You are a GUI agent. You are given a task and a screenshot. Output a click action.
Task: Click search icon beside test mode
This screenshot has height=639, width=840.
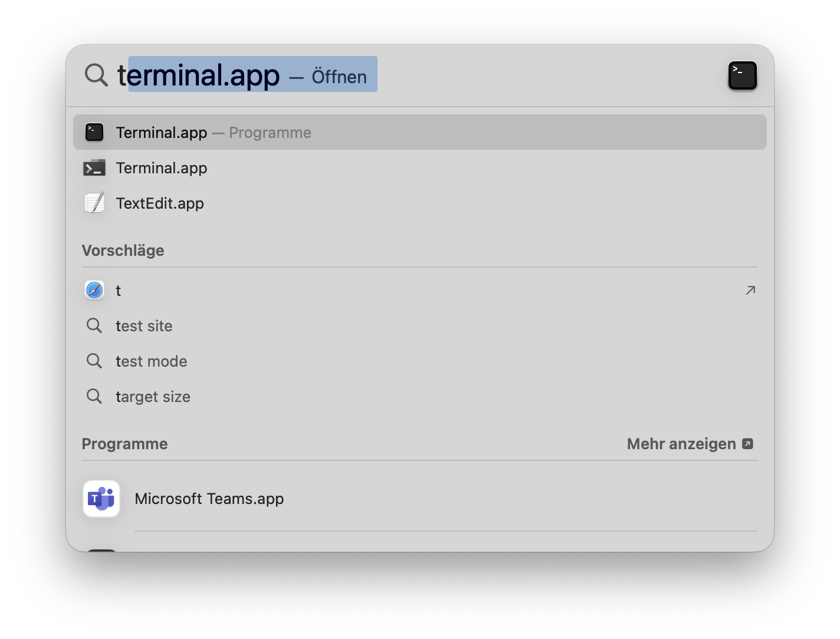click(94, 361)
